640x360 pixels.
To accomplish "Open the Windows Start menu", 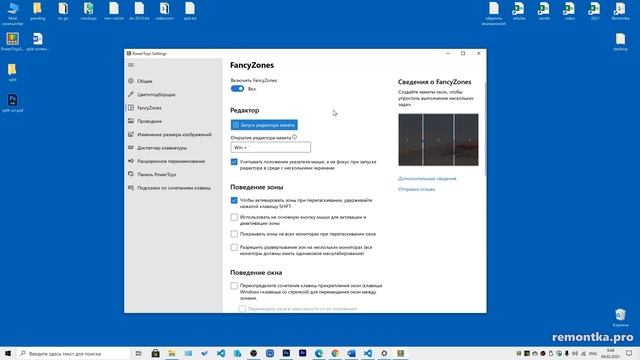I will pos(8,353).
